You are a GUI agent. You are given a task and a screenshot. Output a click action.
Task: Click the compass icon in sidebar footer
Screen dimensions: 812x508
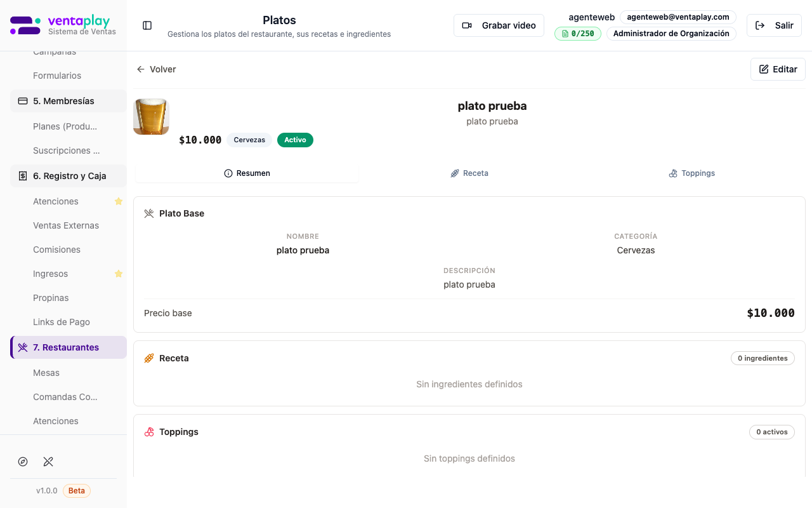click(23, 462)
